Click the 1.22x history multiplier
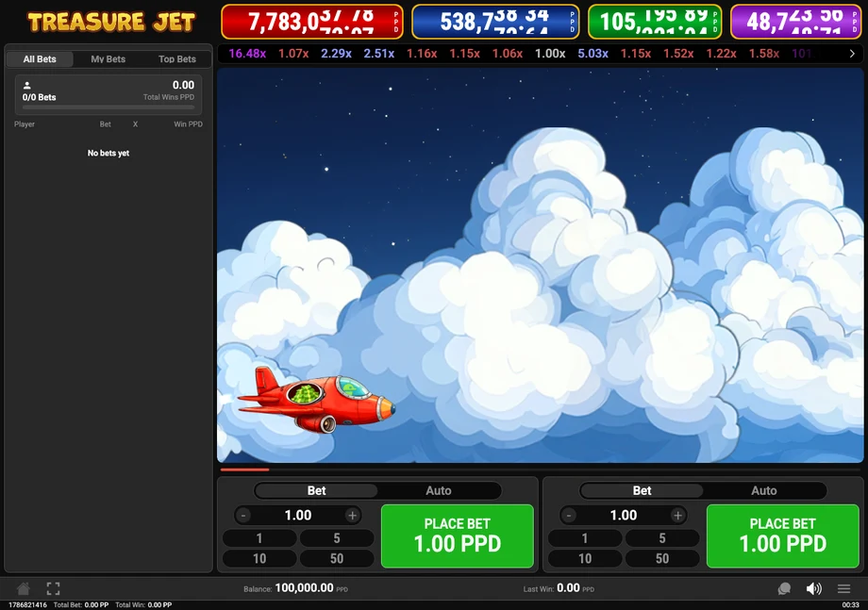 click(x=722, y=54)
